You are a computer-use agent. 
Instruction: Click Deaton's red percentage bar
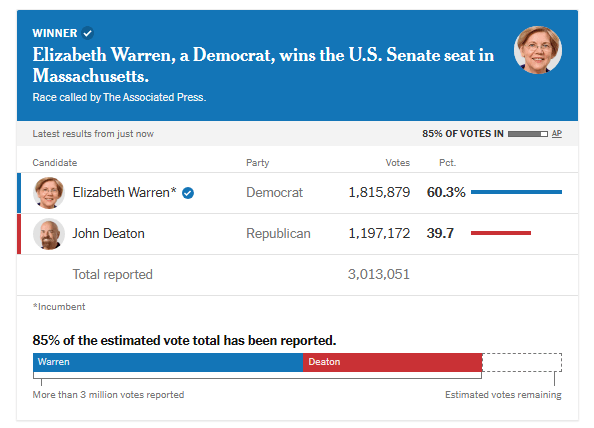pos(500,233)
